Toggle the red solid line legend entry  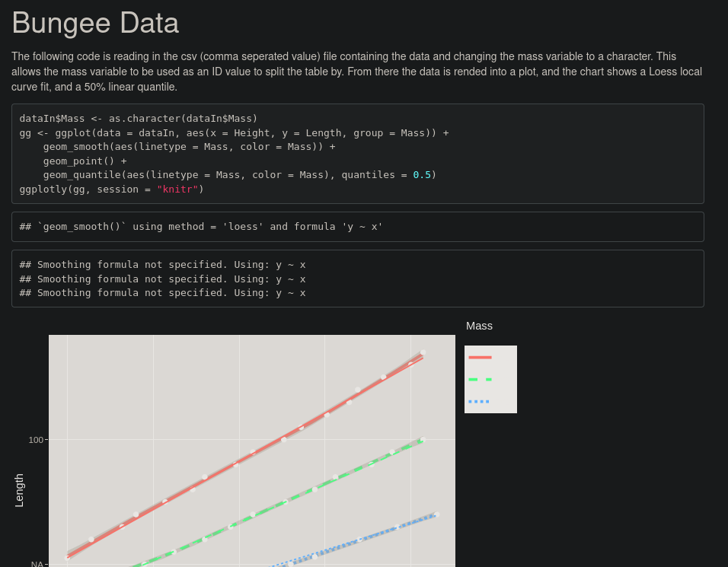(481, 357)
